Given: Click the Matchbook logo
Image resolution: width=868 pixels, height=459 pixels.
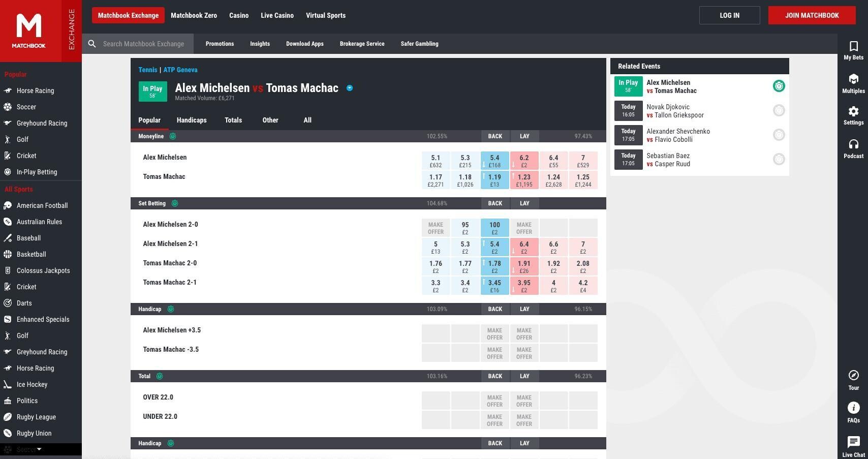Looking at the screenshot, I should (29, 31).
